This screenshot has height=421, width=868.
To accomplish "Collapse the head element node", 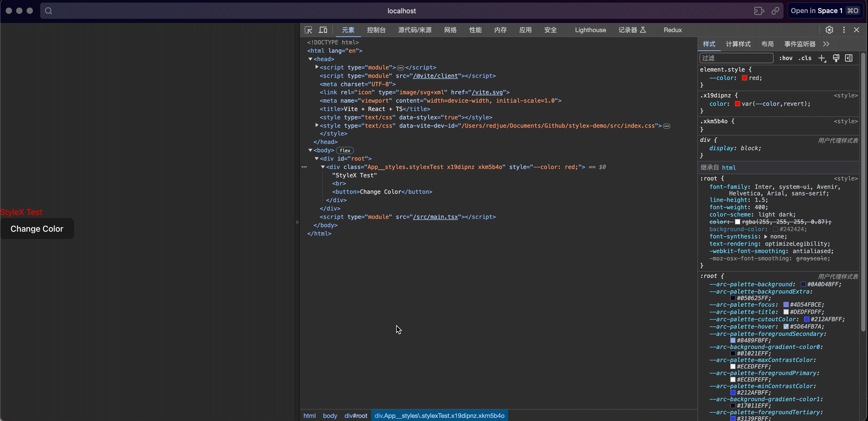I will (x=310, y=59).
